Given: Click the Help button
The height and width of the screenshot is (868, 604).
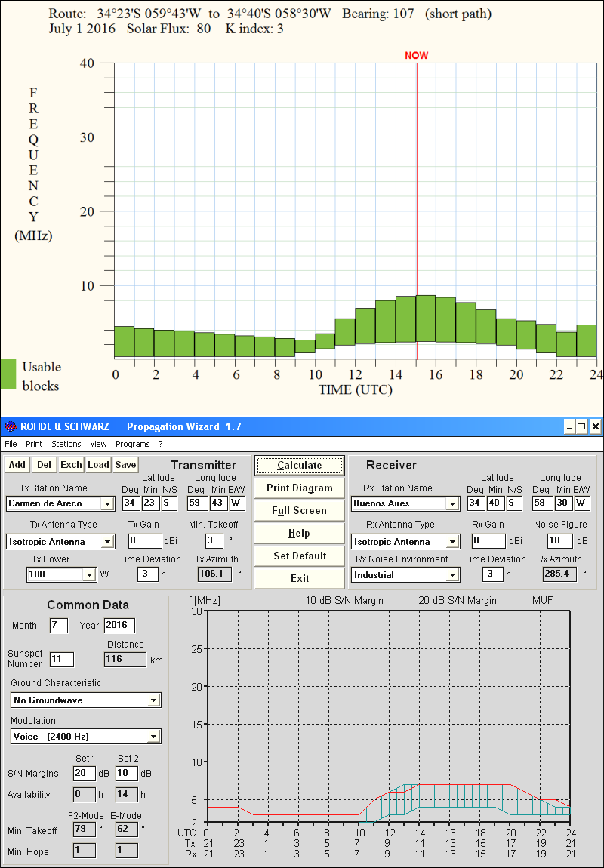Looking at the screenshot, I should 300,534.
